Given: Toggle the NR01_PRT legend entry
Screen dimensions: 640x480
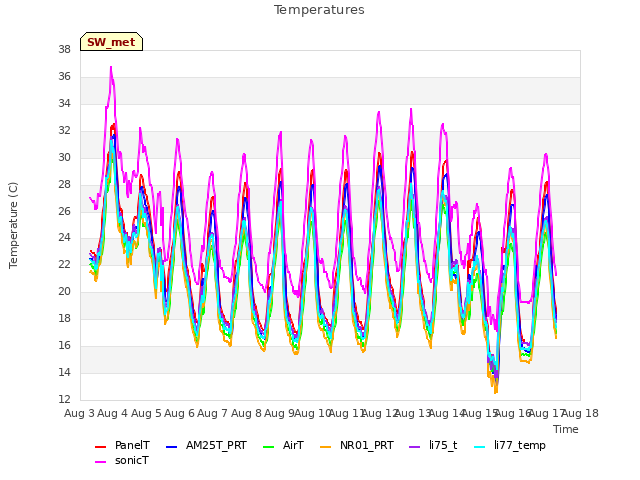Looking at the screenshot, I should (357, 445).
